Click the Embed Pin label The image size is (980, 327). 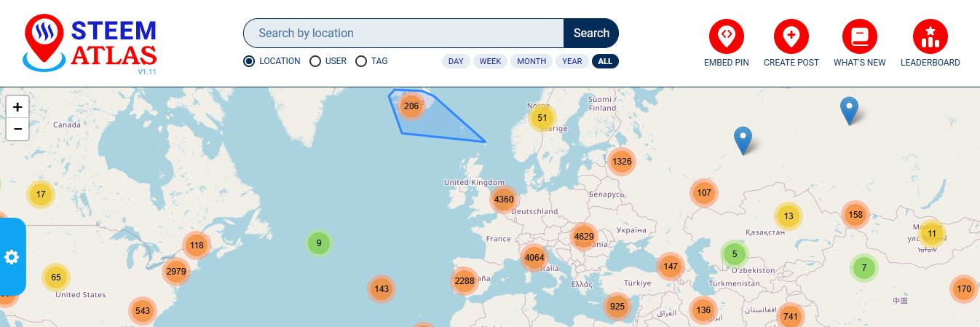click(727, 63)
